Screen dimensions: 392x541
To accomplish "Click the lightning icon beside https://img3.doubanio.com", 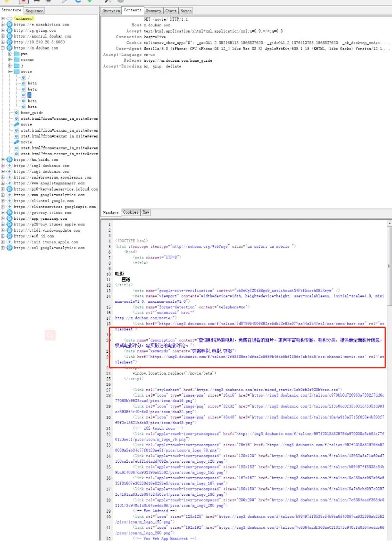I will (x=9, y=172).
